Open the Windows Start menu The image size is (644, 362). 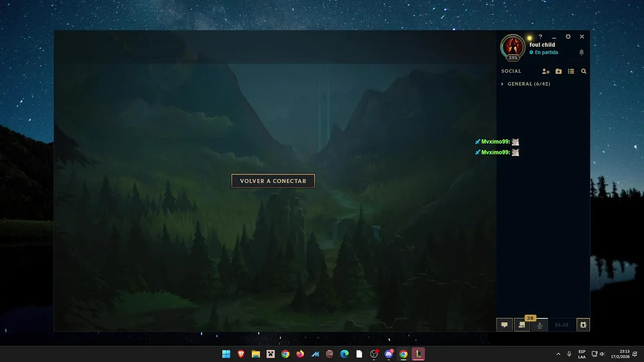click(x=226, y=354)
